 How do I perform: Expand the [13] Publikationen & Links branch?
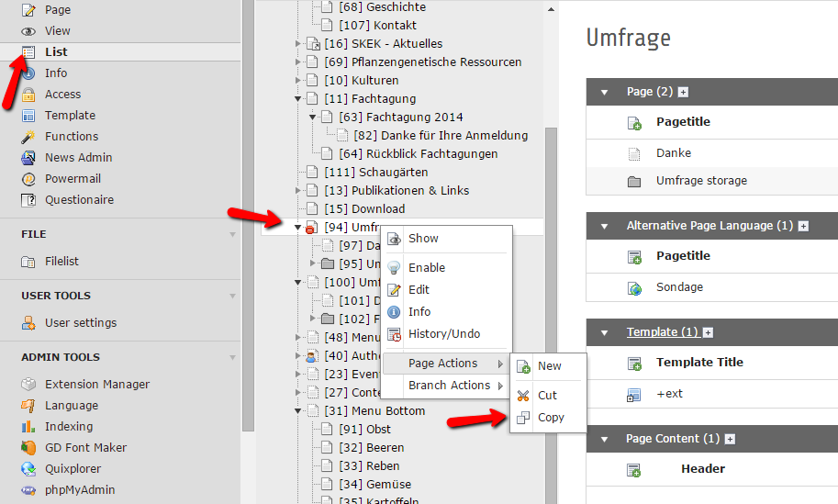click(298, 191)
